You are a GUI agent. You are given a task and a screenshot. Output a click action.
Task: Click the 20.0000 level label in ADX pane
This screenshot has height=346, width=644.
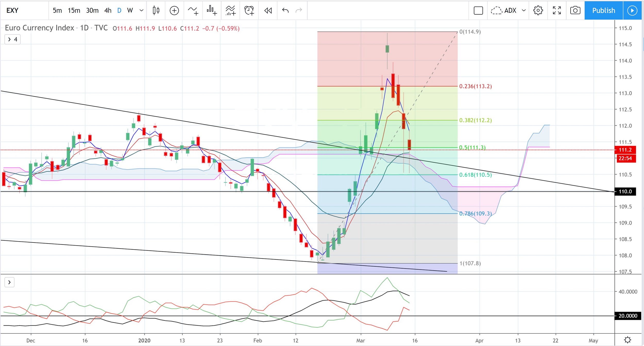click(x=628, y=316)
